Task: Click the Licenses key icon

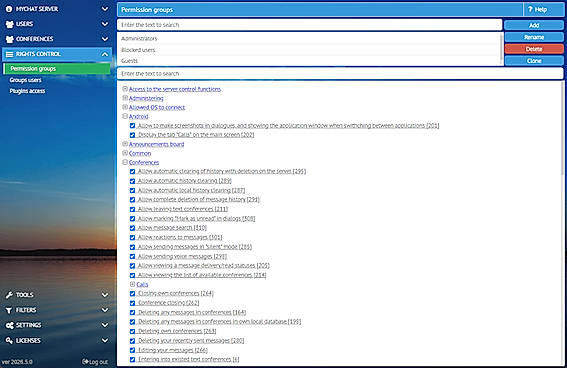Action: tap(9, 341)
